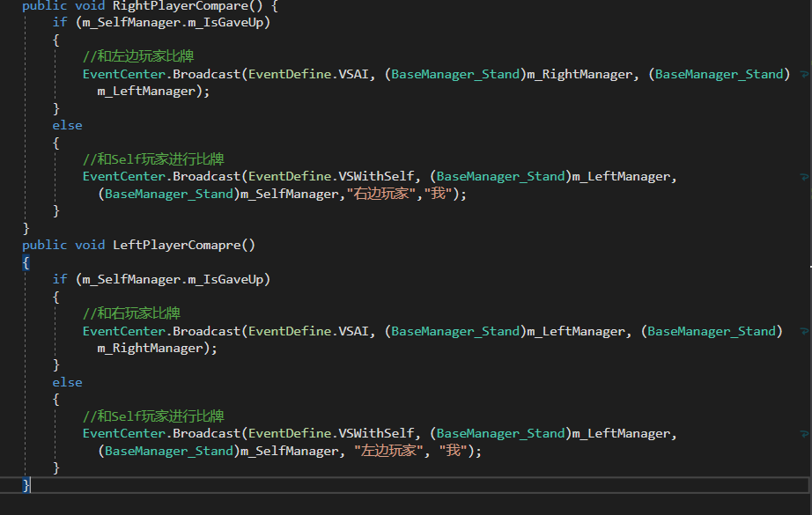Click //和Self玩家进行比牌 comment in RightPlayerCompare
Viewport: 812px width, 515px height.
point(153,158)
